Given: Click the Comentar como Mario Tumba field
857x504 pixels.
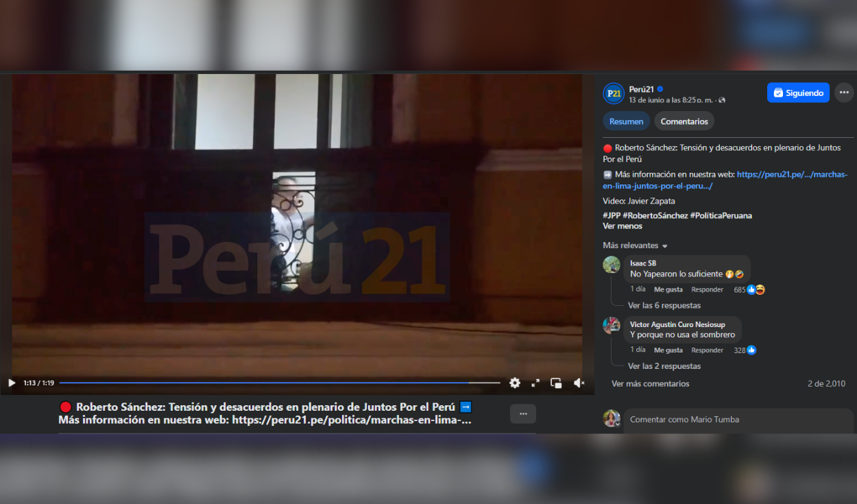Looking at the screenshot, I should [x=738, y=420].
